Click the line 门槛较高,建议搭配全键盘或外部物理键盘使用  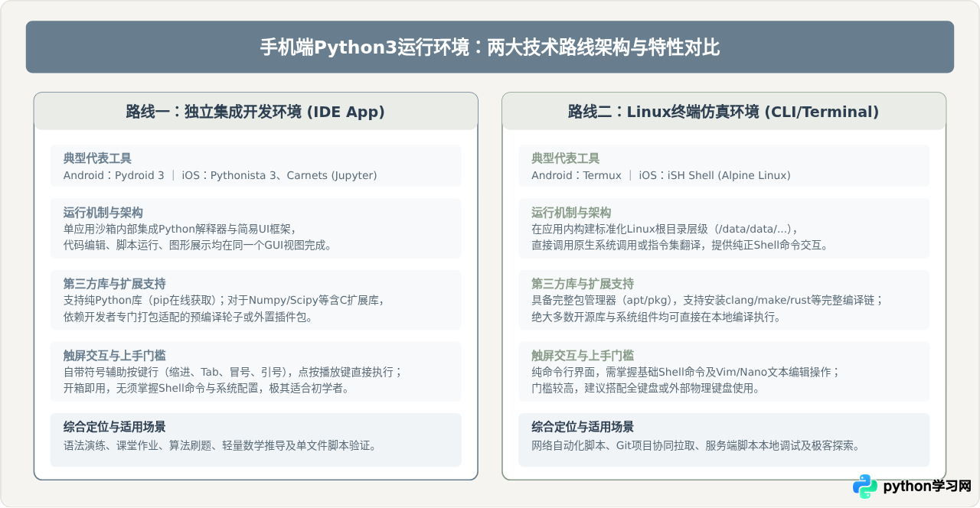(x=646, y=388)
